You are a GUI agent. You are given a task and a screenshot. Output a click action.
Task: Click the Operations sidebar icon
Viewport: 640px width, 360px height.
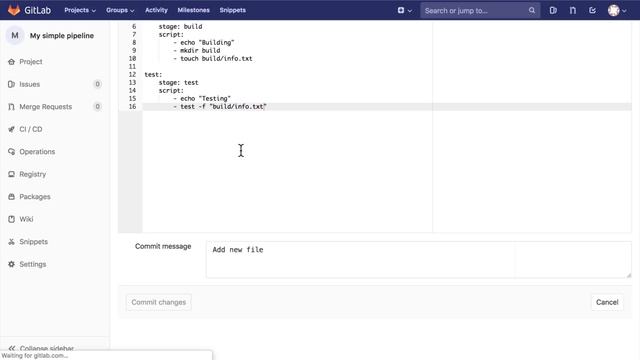(x=11, y=151)
